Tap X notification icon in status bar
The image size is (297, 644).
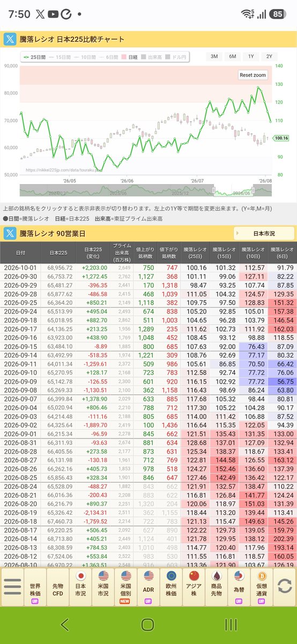pyautogui.click(x=40, y=14)
